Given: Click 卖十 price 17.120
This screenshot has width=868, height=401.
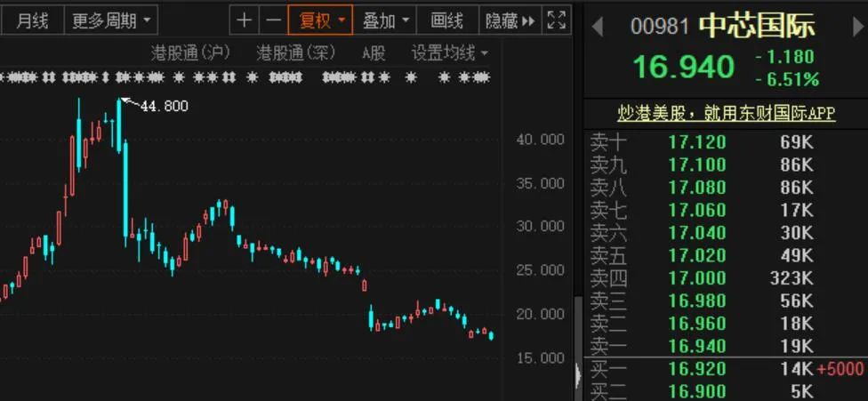Looking at the screenshot, I should (697, 142).
